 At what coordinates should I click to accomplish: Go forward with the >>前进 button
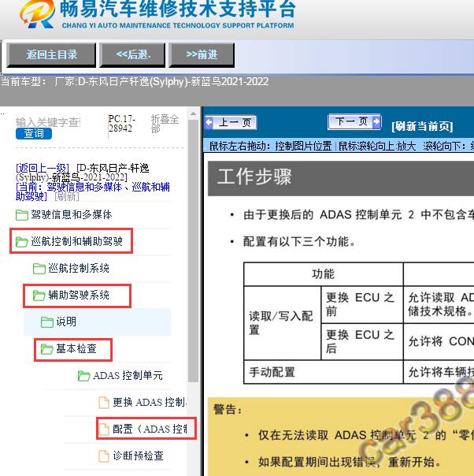(202, 55)
